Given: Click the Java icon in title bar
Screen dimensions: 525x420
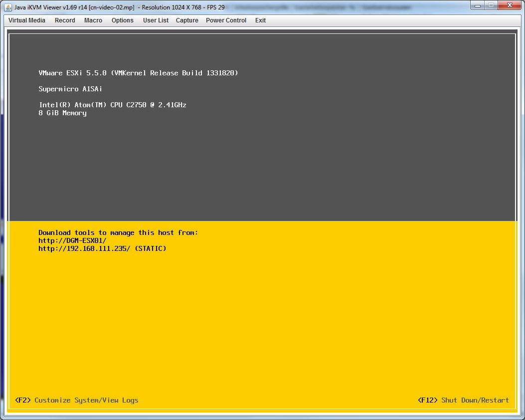Looking at the screenshot, I should (8, 7).
